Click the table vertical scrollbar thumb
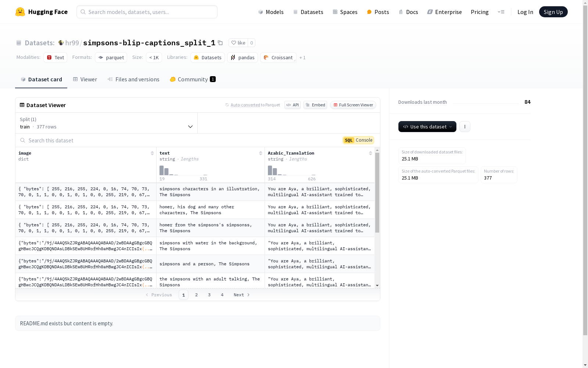588x368 pixels. tap(377, 192)
